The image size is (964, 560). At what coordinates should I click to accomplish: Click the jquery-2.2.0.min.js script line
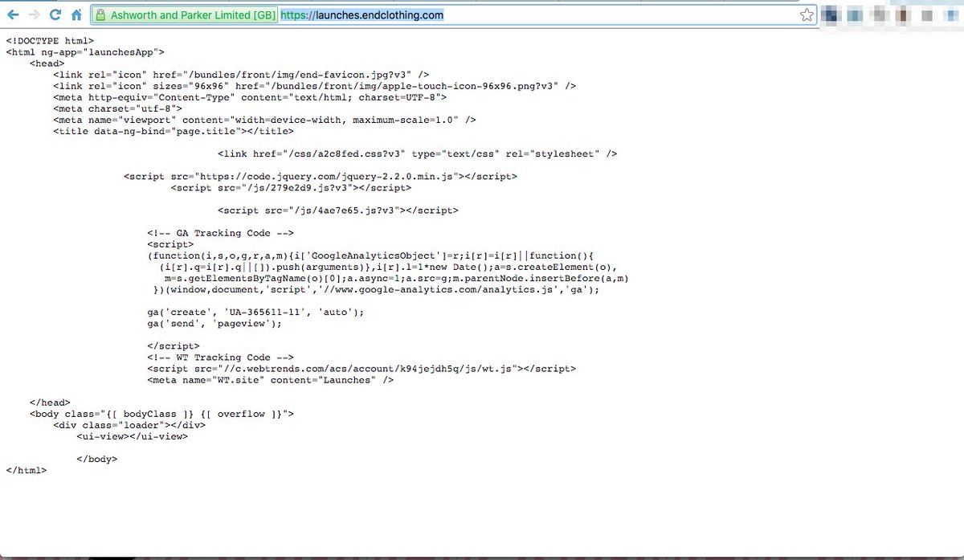321,176
